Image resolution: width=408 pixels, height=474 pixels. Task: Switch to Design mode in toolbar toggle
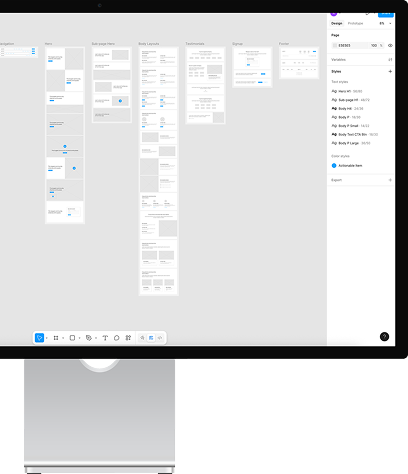tap(151, 338)
